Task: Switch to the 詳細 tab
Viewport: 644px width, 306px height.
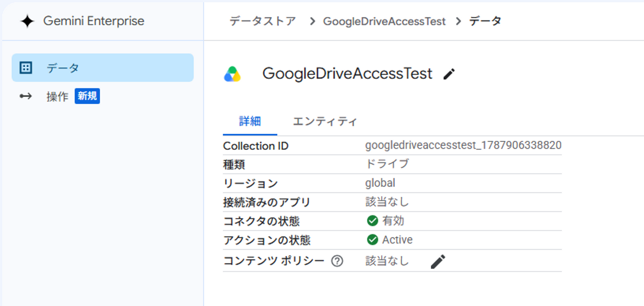Action: (250, 121)
